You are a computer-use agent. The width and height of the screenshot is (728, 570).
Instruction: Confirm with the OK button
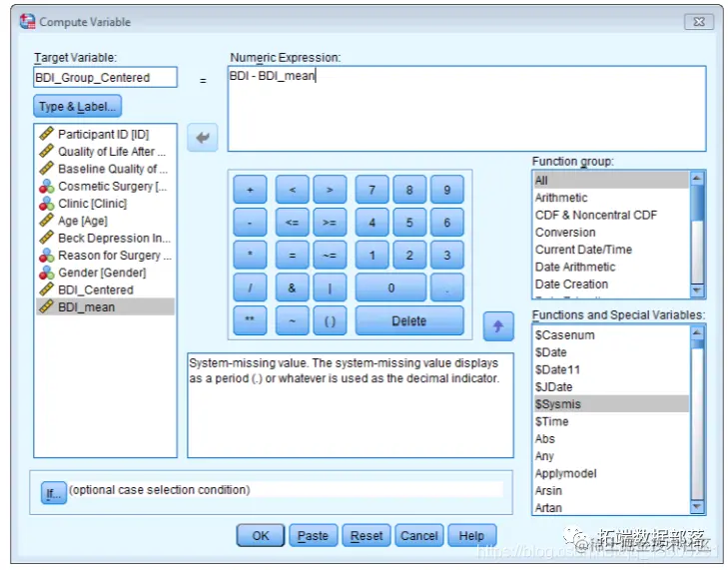click(x=261, y=536)
